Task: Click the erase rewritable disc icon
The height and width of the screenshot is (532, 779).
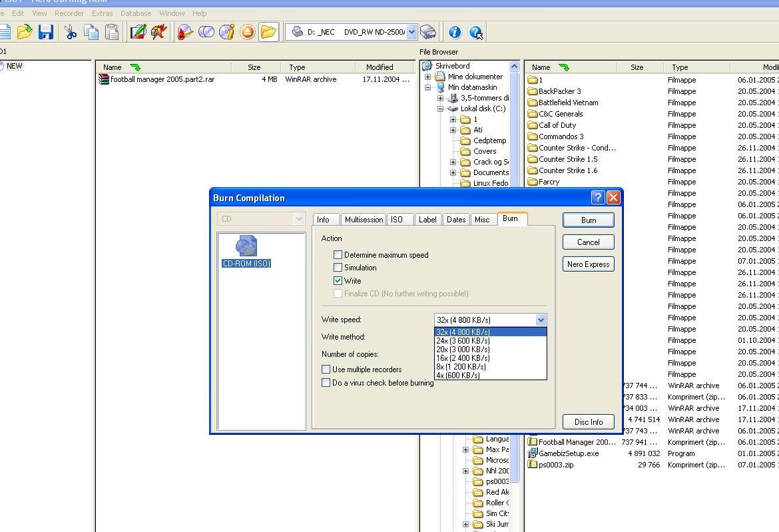Action: [158, 32]
